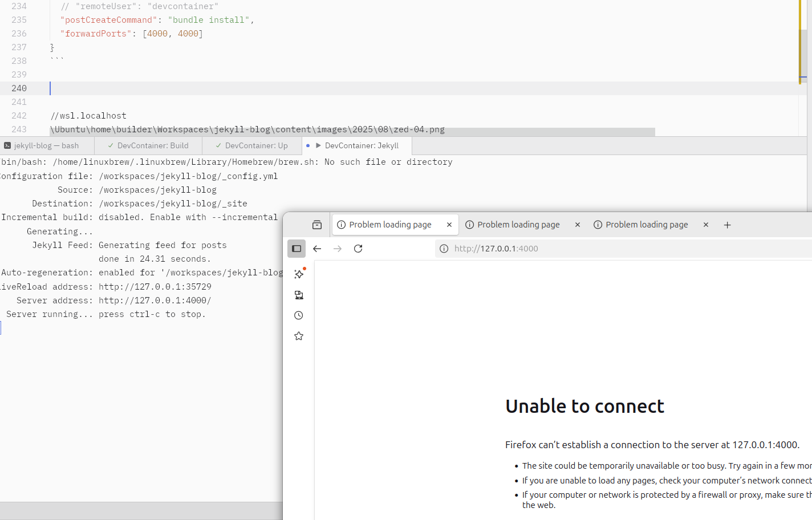812x520 pixels.
Task: Open a new Firefox tab
Action: pyautogui.click(x=727, y=225)
